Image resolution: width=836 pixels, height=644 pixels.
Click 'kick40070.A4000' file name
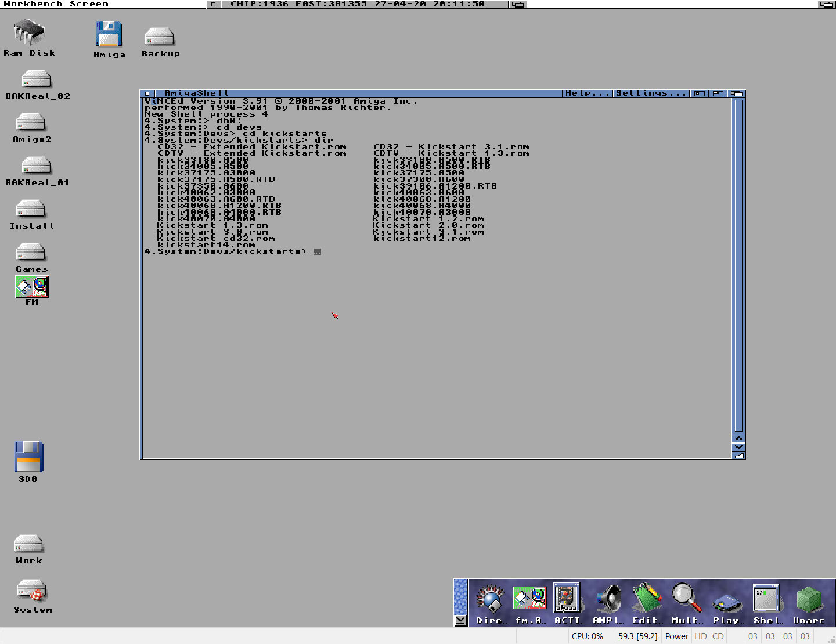pos(207,218)
